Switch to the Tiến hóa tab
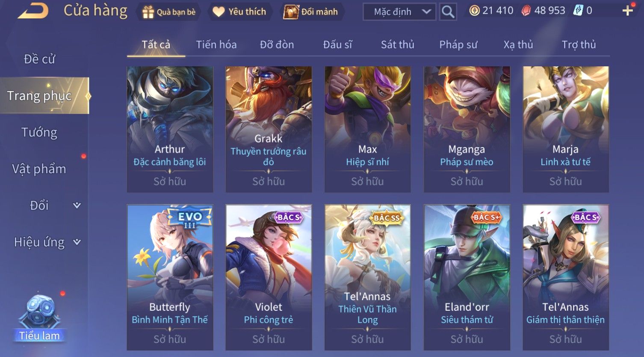This screenshot has height=357, width=644. tap(216, 45)
